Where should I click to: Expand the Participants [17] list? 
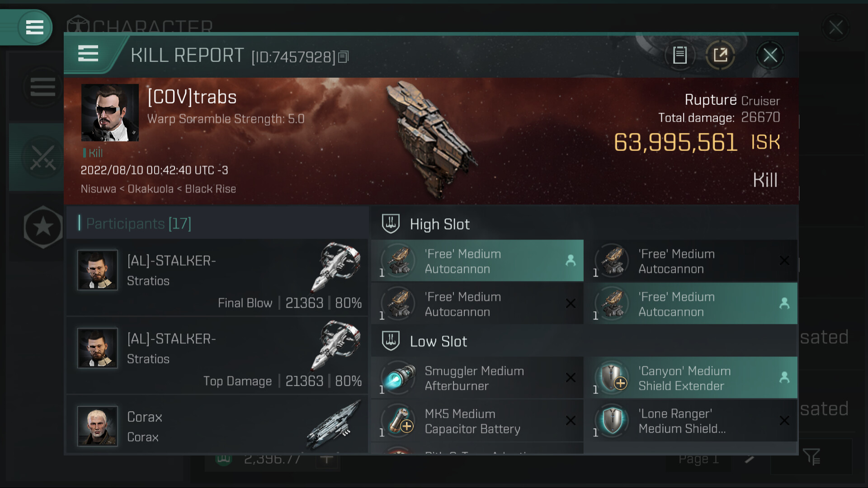click(x=138, y=224)
